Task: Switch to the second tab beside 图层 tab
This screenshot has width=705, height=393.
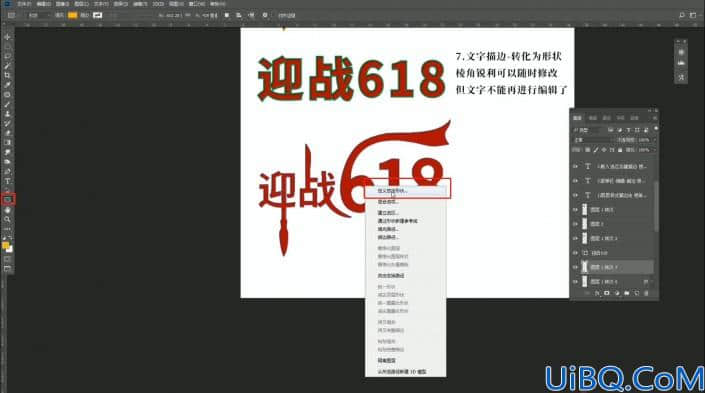Action: tap(593, 118)
